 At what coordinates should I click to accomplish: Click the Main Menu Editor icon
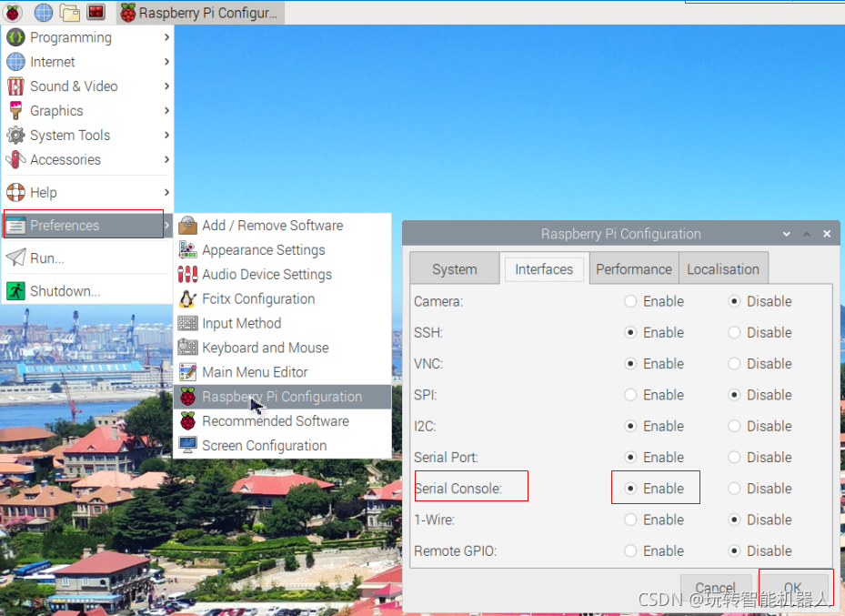[187, 372]
